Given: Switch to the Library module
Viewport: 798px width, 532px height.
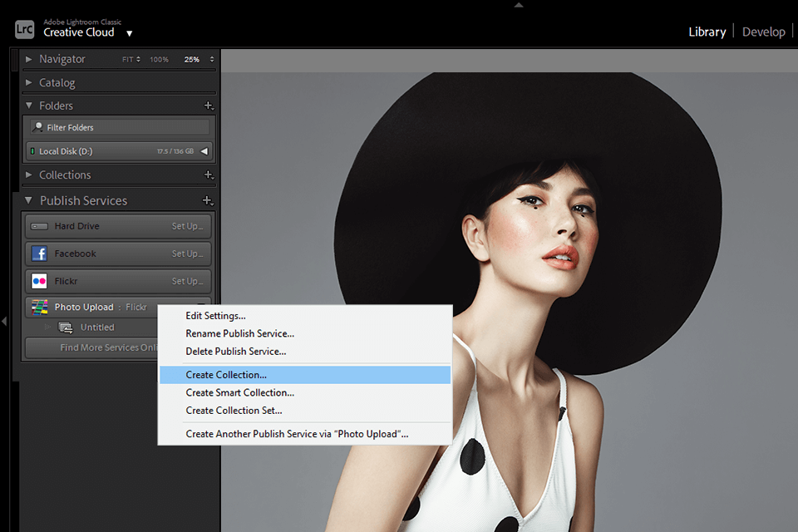Looking at the screenshot, I should click(x=707, y=32).
